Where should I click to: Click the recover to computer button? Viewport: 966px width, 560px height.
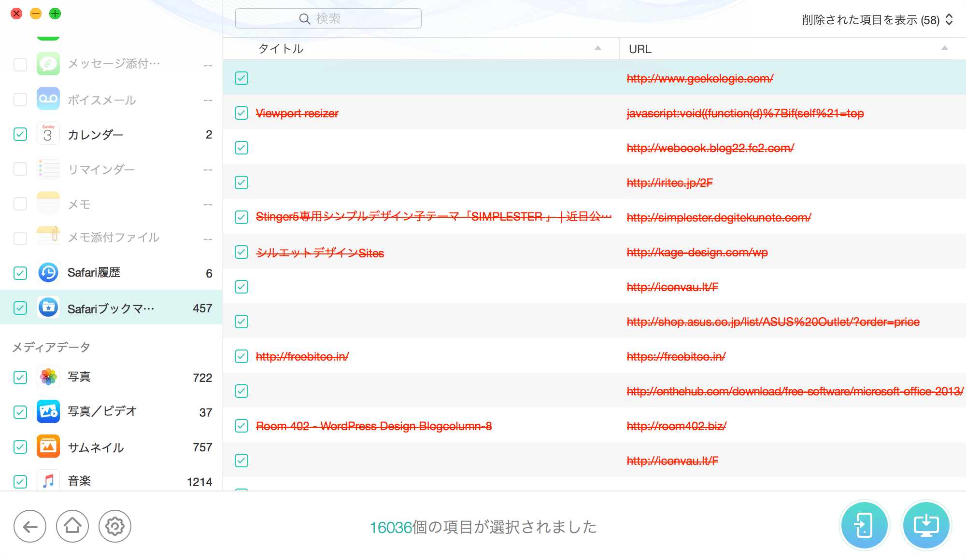point(926,525)
